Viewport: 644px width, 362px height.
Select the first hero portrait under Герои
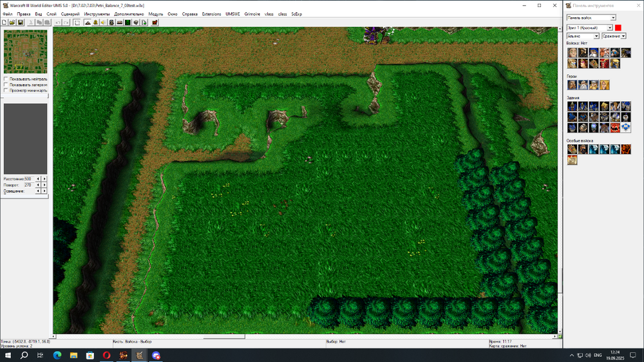tap(572, 85)
